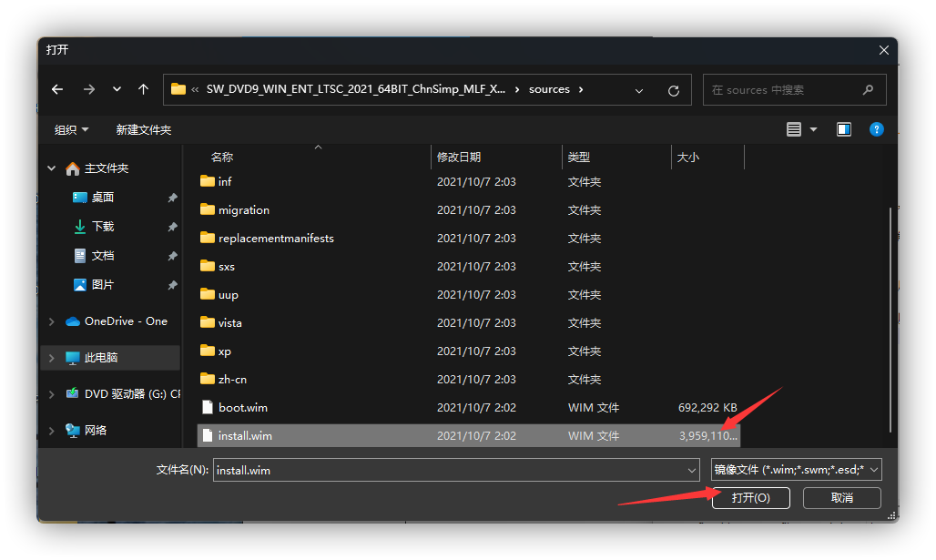Viewport: 936px width, 560px height.
Task: Click the search box for sources
Action: (x=783, y=90)
